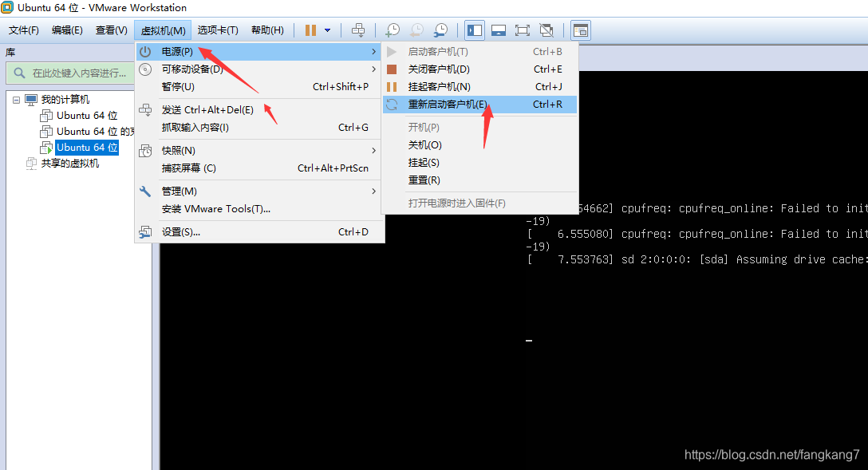Expand the 电源(P) submenu arrow
This screenshot has height=470, width=868.
point(373,52)
